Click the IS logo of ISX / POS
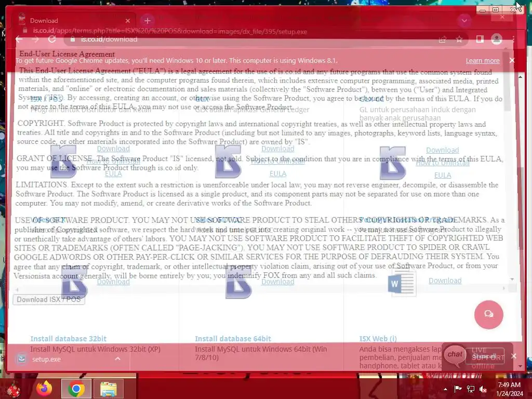This screenshot has width=532, height=399. pos(63,162)
